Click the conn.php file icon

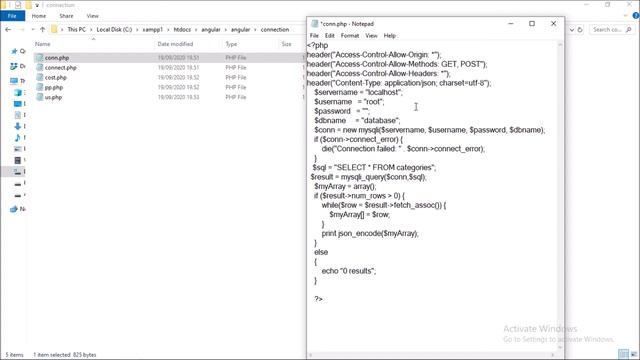40,58
